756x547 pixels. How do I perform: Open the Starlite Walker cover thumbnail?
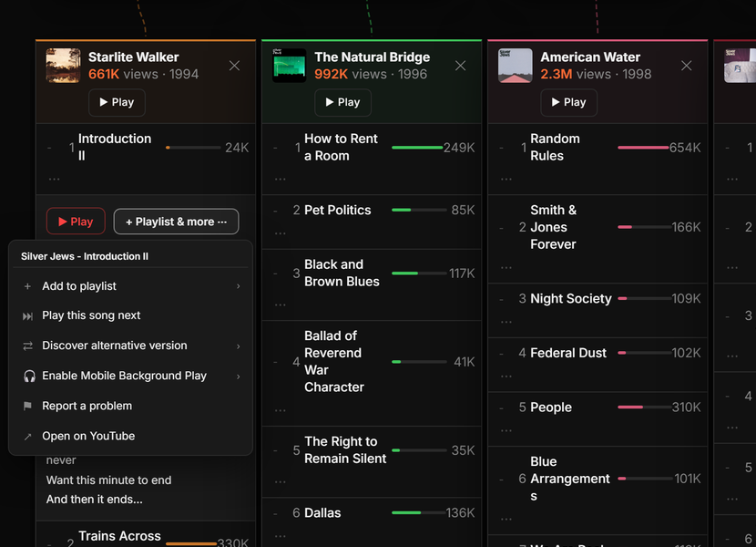point(63,66)
